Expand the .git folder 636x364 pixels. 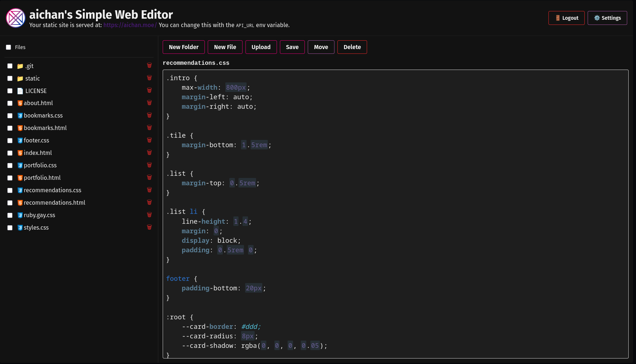[29, 66]
